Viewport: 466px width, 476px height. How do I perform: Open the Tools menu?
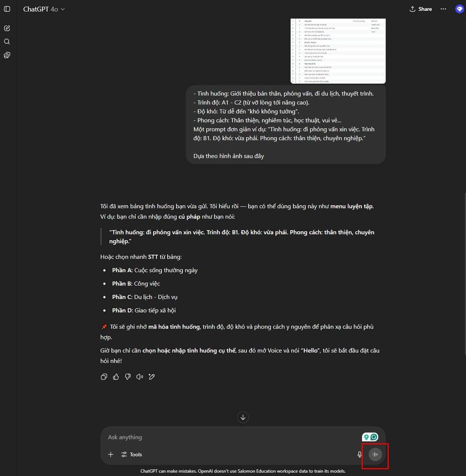point(131,455)
